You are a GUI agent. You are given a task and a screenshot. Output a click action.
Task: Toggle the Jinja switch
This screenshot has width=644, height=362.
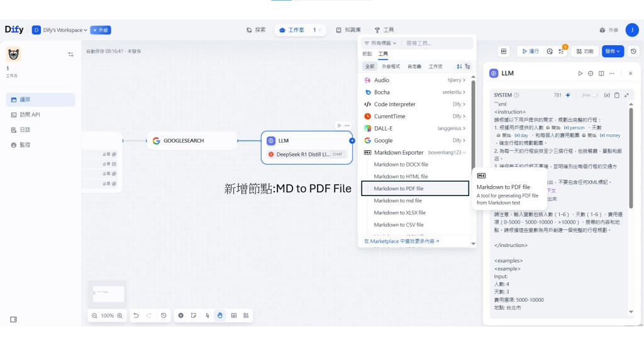click(594, 96)
